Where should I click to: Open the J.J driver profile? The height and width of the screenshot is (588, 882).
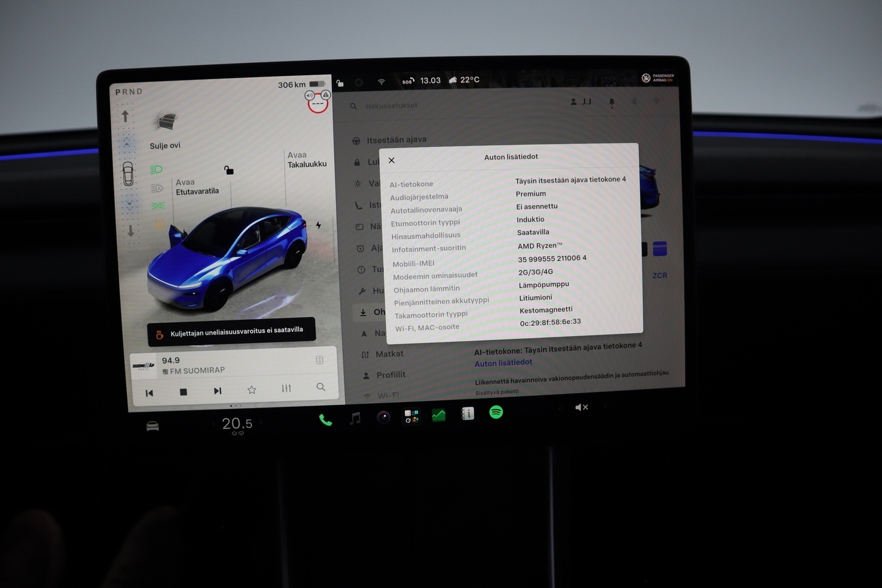pyautogui.click(x=581, y=102)
